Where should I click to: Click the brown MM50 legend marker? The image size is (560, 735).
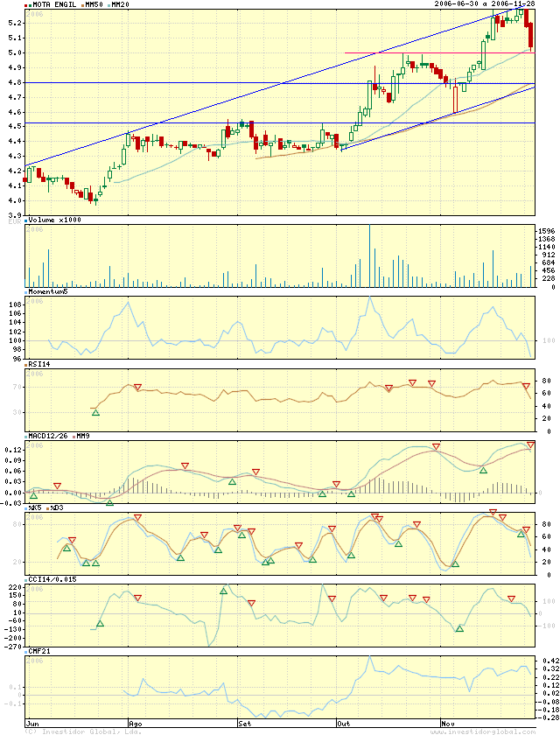[x=81, y=4]
